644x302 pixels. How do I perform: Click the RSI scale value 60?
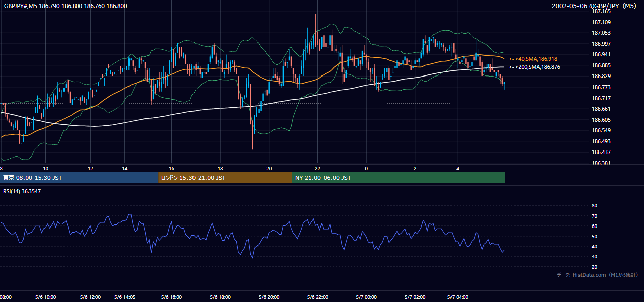(594, 226)
